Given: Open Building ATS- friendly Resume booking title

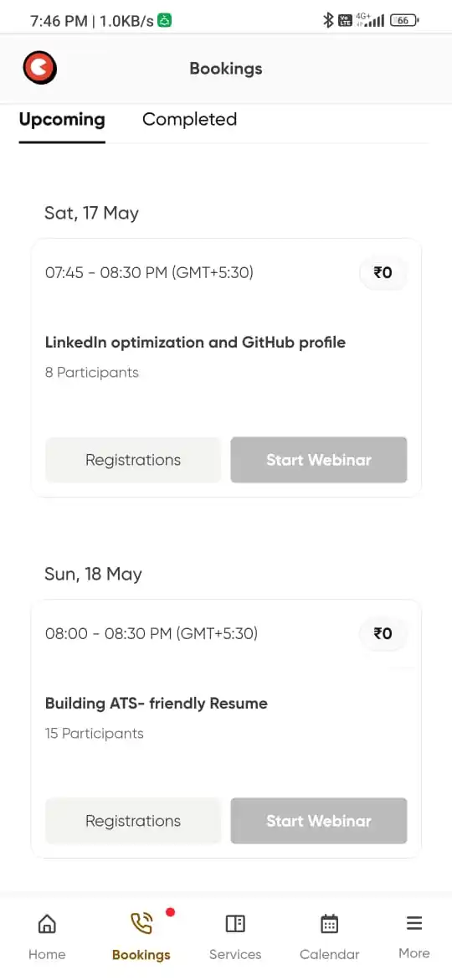Looking at the screenshot, I should [156, 704].
